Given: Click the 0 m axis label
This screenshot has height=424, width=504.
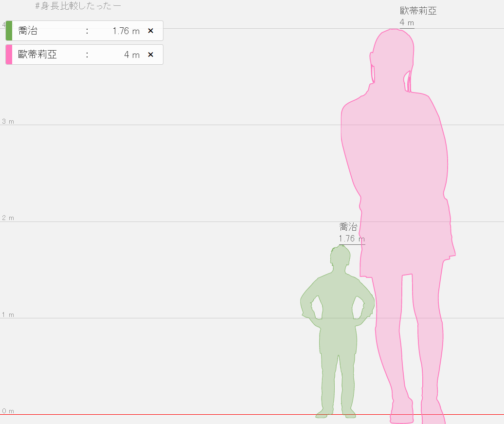Looking at the screenshot, I should coord(8,411).
